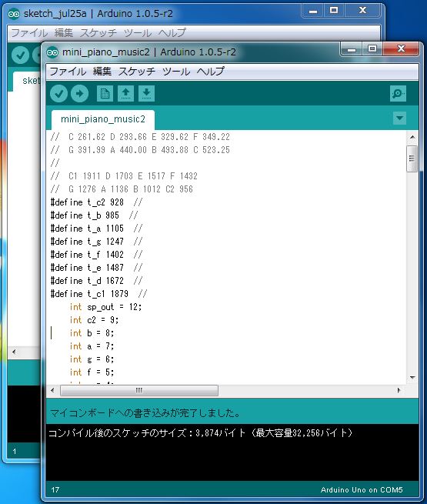Screen dimensions: 427x504
Task: Open the ファイル menu in sketch_jul25a window
Action: pos(29,33)
